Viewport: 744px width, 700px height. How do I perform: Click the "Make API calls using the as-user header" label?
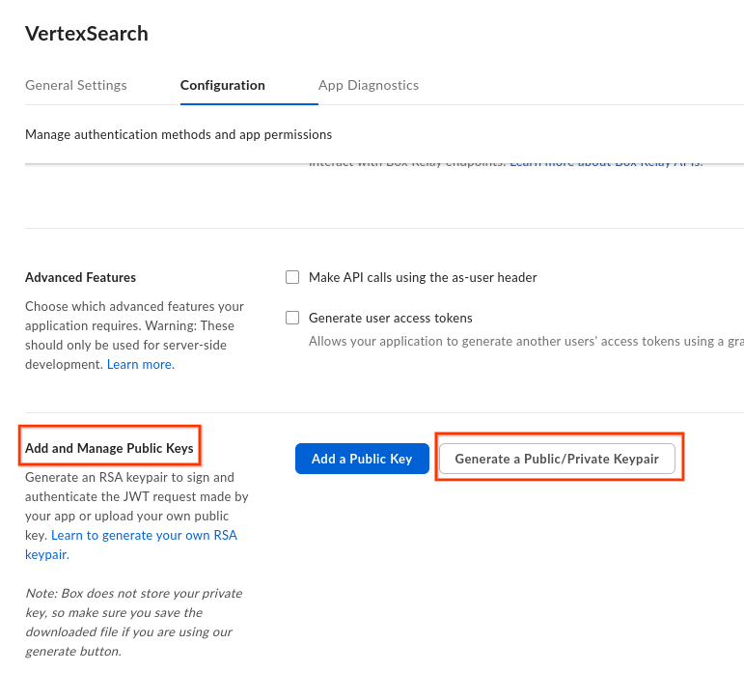click(x=423, y=277)
